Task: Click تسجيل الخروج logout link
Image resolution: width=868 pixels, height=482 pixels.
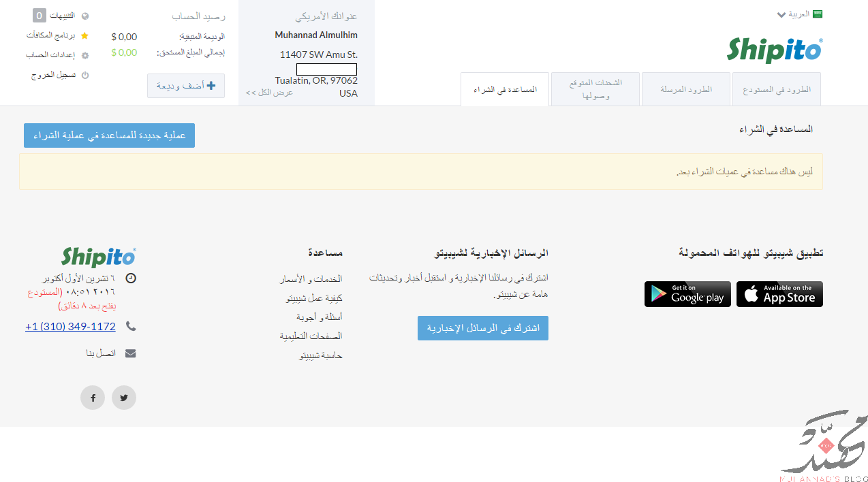Action: (54, 75)
